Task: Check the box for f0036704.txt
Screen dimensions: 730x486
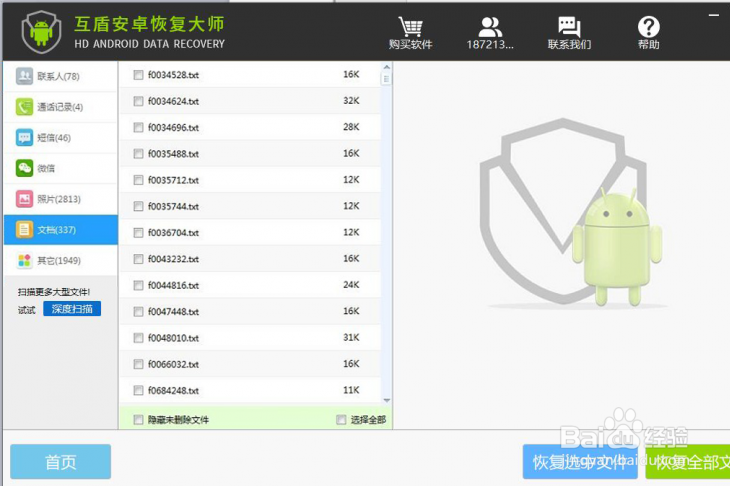Action: (138, 233)
